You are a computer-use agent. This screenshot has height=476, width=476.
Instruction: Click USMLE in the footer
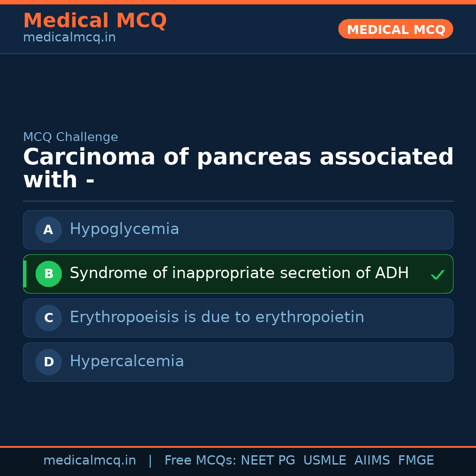[x=324, y=461]
